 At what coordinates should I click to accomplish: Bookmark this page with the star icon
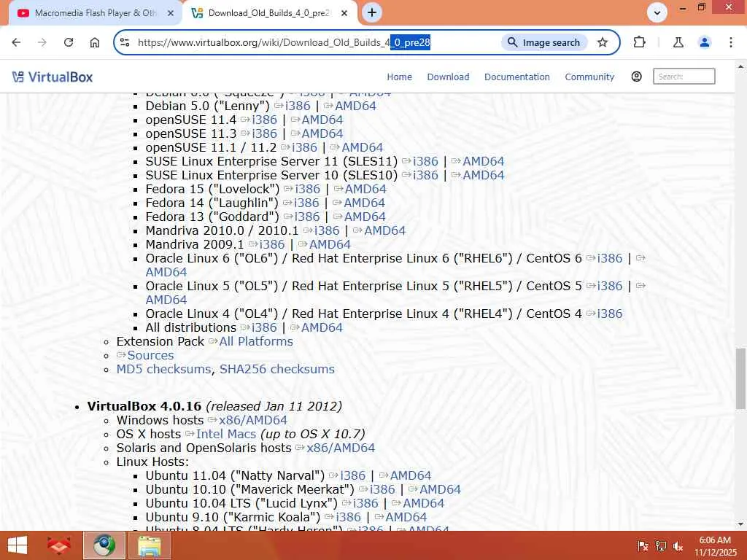[603, 42]
